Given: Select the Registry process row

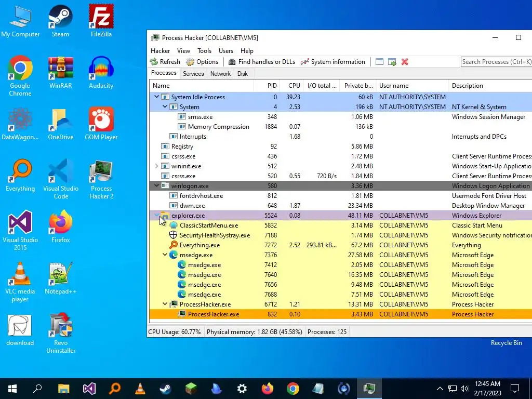Looking at the screenshot, I should (x=341, y=146).
